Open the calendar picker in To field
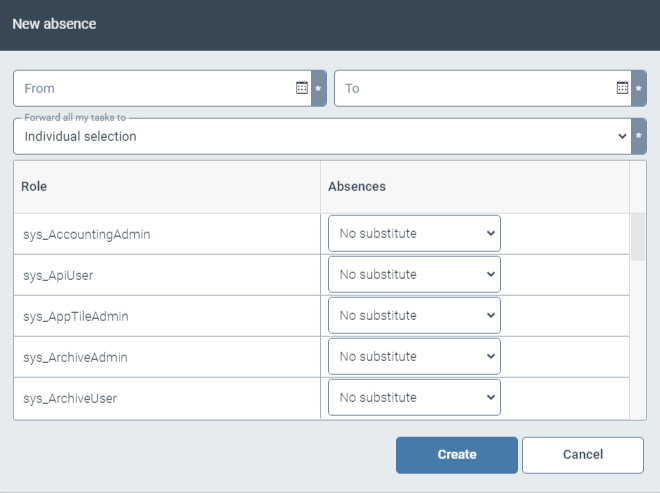The width and height of the screenshot is (660, 493). pyautogui.click(x=622, y=88)
